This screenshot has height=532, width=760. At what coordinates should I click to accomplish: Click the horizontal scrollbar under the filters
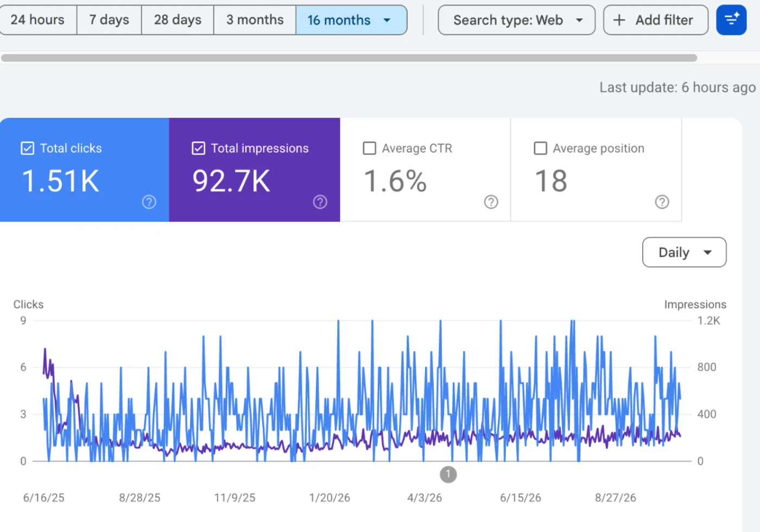tap(349, 58)
